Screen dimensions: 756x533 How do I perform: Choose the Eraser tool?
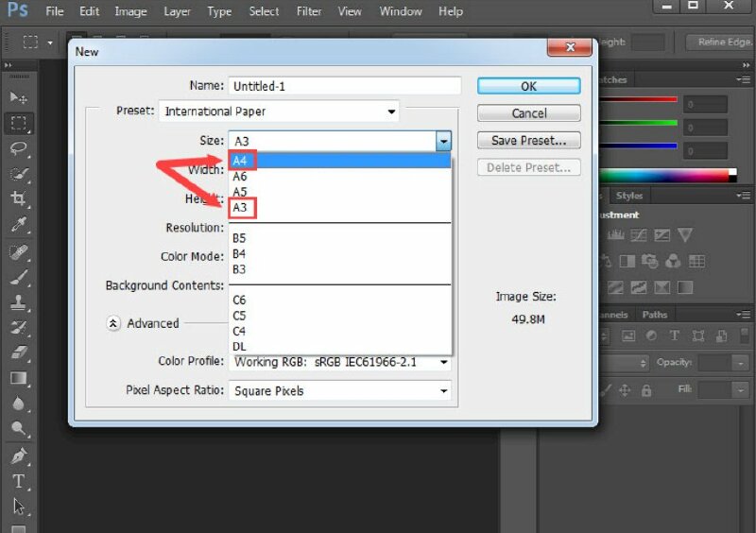tap(18, 352)
